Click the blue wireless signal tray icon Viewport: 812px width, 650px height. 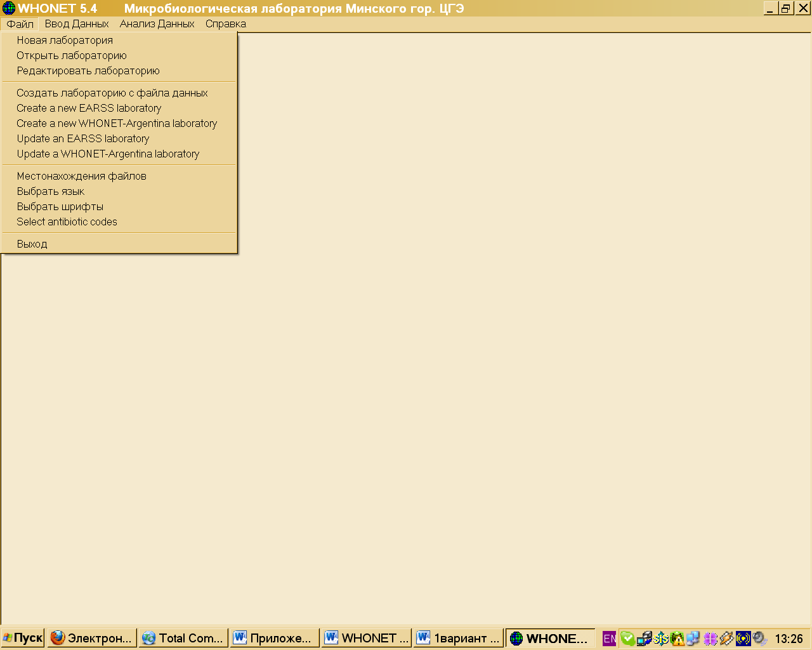pyautogui.click(x=743, y=639)
